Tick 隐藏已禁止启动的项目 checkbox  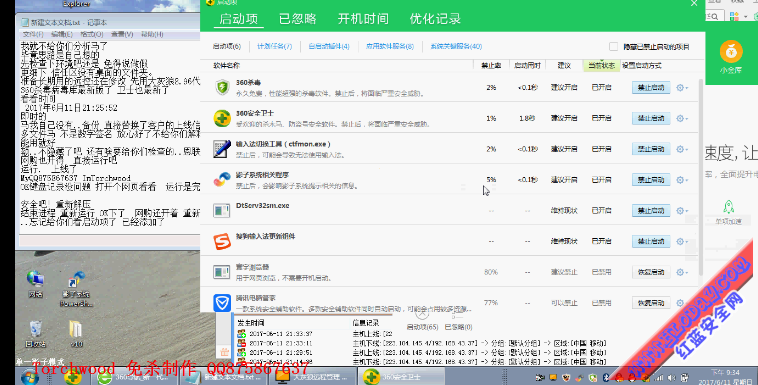(613, 46)
